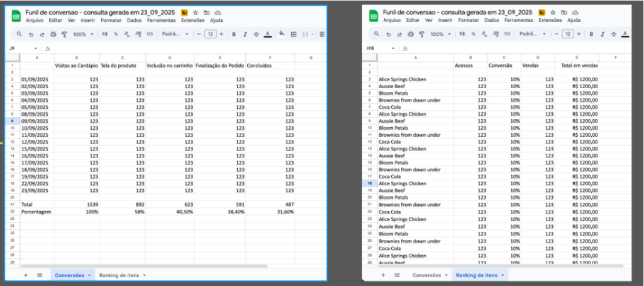Toggle bold in the left spreadsheet toolbar
Screen dimensions: 644x286
(233, 34)
